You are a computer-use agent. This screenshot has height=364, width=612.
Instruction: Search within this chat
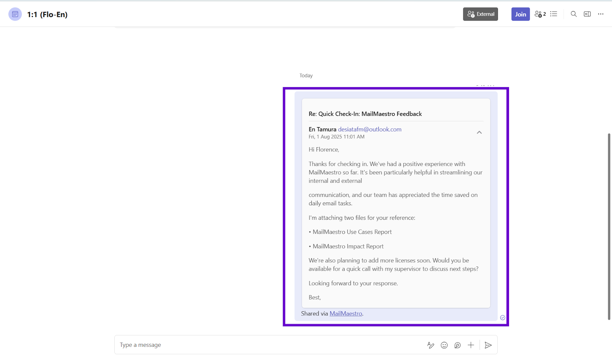click(x=573, y=14)
